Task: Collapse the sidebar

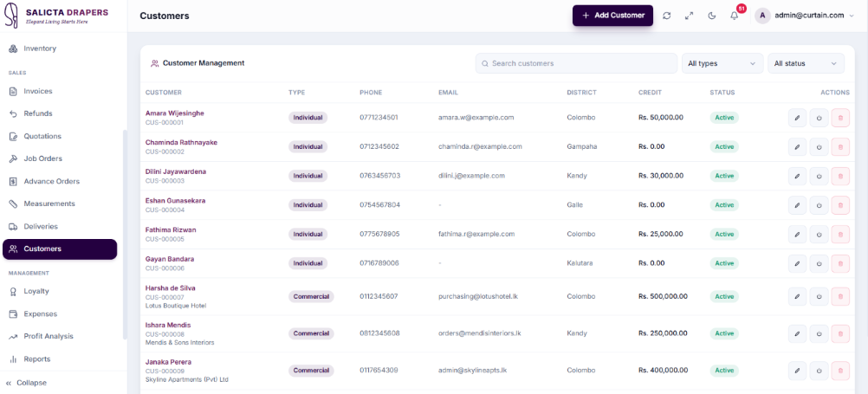Action: click(x=27, y=383)
